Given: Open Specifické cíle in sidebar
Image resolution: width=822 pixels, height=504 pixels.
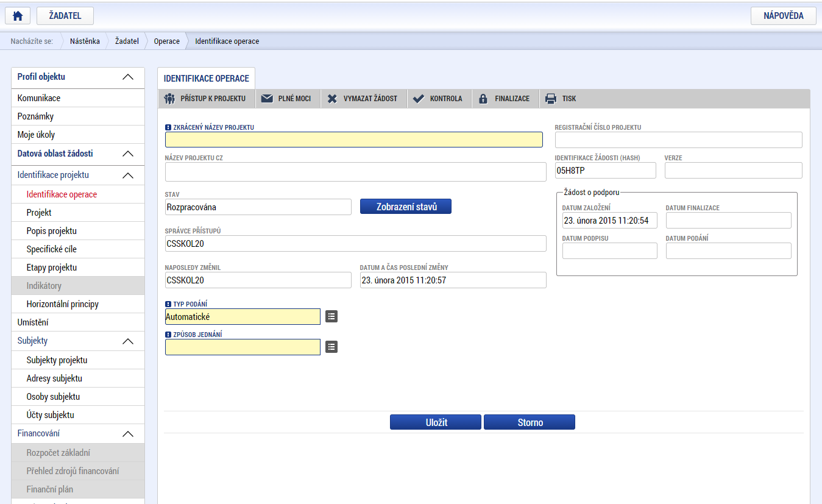Looking at the screenshot, I should click(x=78, y=249).
